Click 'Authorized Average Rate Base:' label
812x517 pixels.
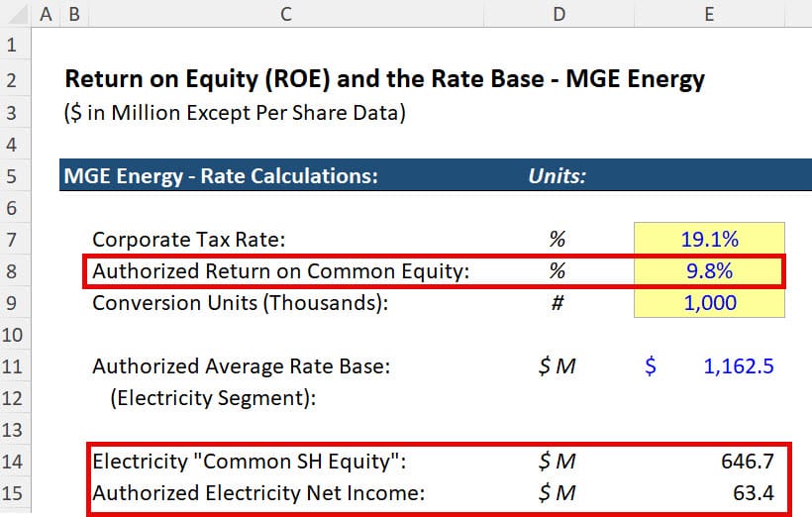point(242,366)
